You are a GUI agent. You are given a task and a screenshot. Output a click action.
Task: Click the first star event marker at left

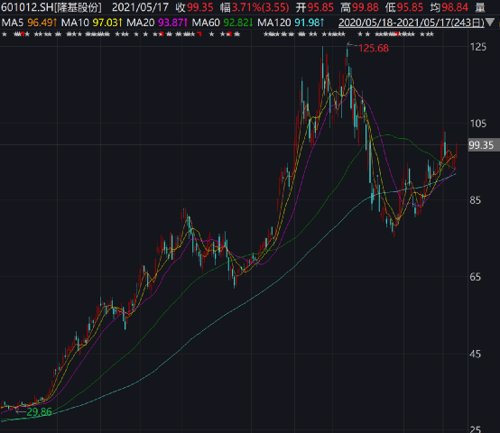(x=4, y=34)
